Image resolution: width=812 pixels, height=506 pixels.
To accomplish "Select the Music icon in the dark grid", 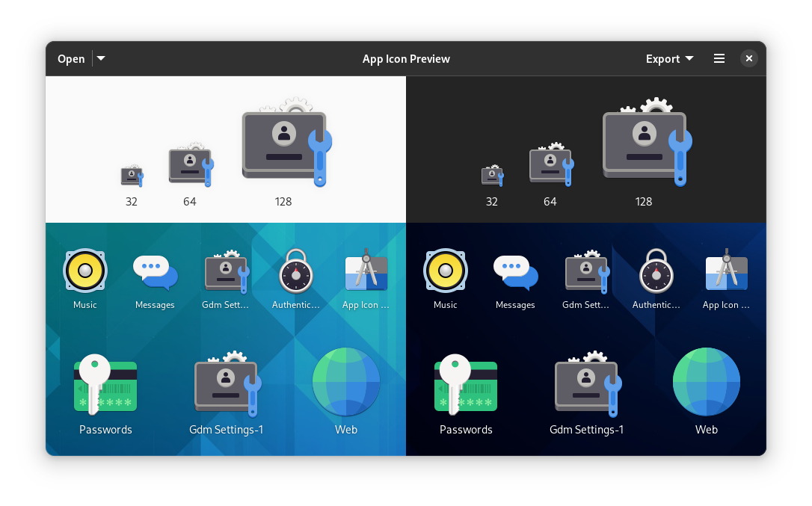I will tap(446, 271).
